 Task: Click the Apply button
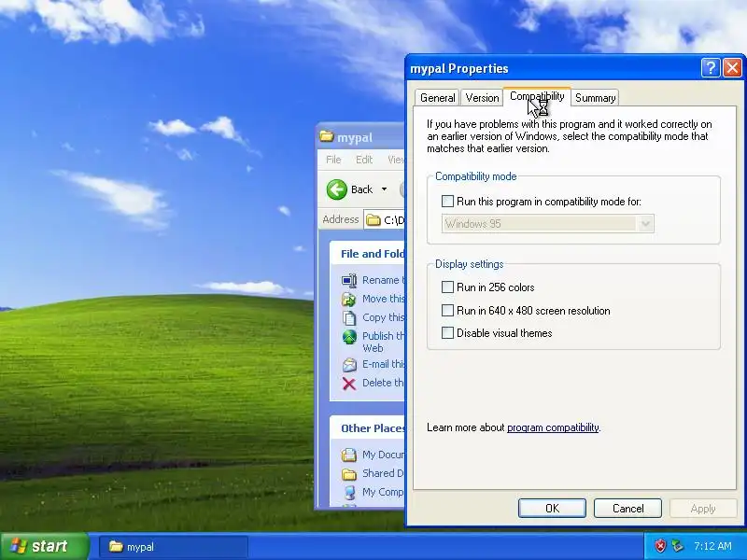(x=703, y=509)
